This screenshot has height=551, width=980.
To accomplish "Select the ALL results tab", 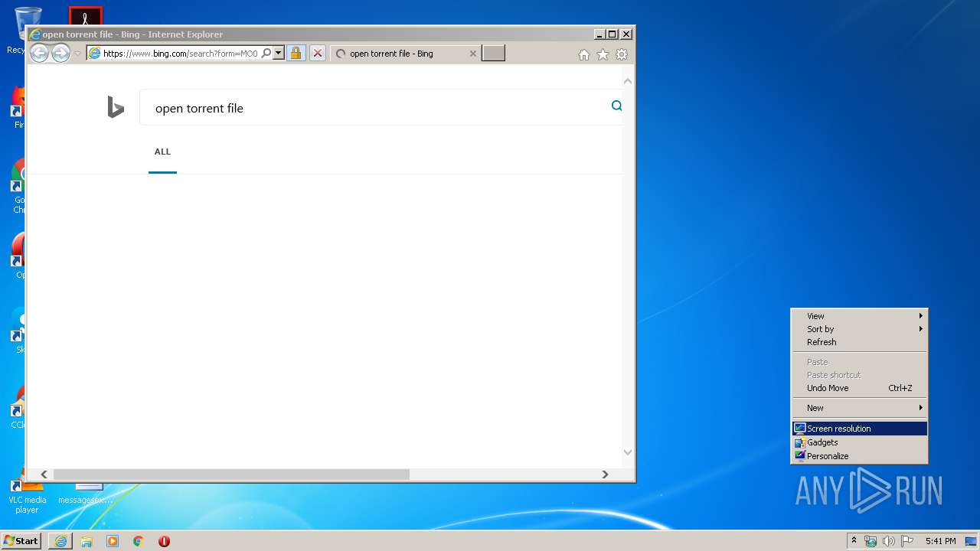I will [x=162, y=152].
